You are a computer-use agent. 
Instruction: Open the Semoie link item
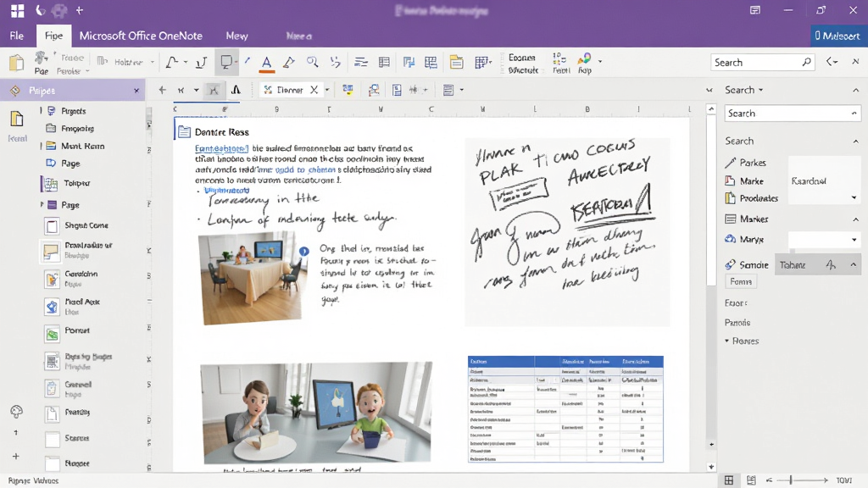pyautogui.click(x=747, y=264)
